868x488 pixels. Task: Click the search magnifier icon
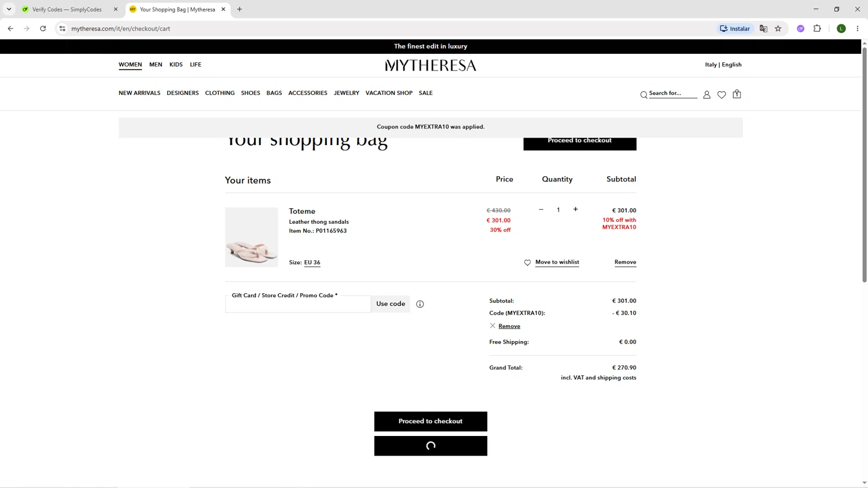pos(643,95)
